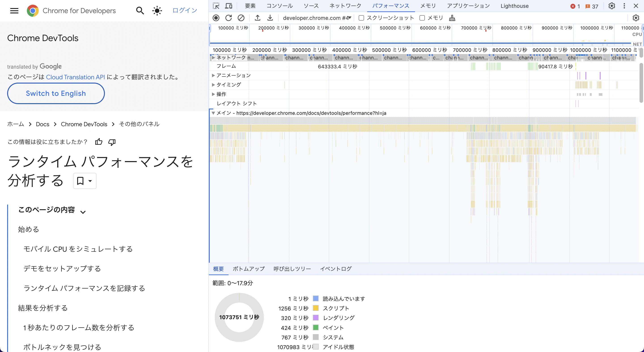The image size is (644, 352).
Task: Toggle the device toolbar icon
Action: click(229, 6)
